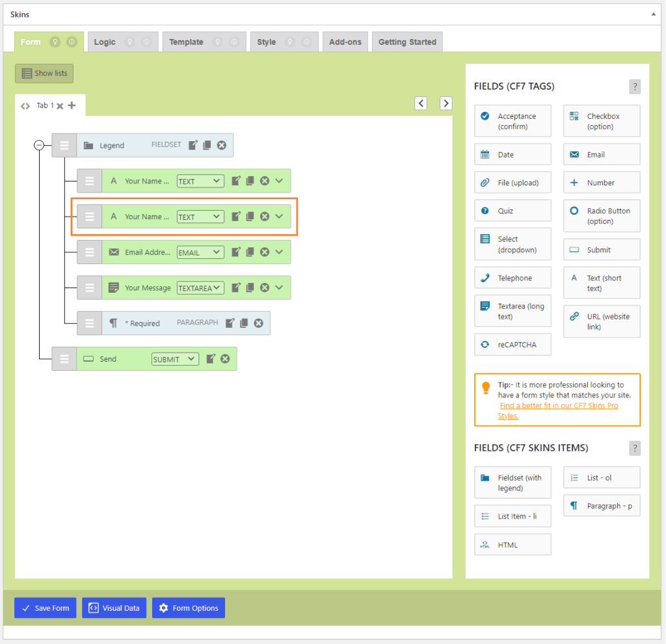
Task: Open the SUBMIT type dropdown
Action: click(x=175, y=359)
